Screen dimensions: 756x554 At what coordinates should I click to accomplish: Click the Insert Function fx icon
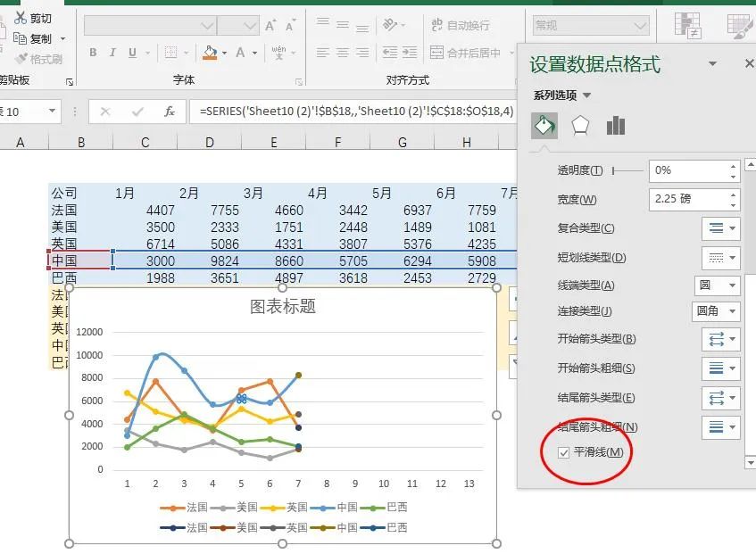click(170, 112)
